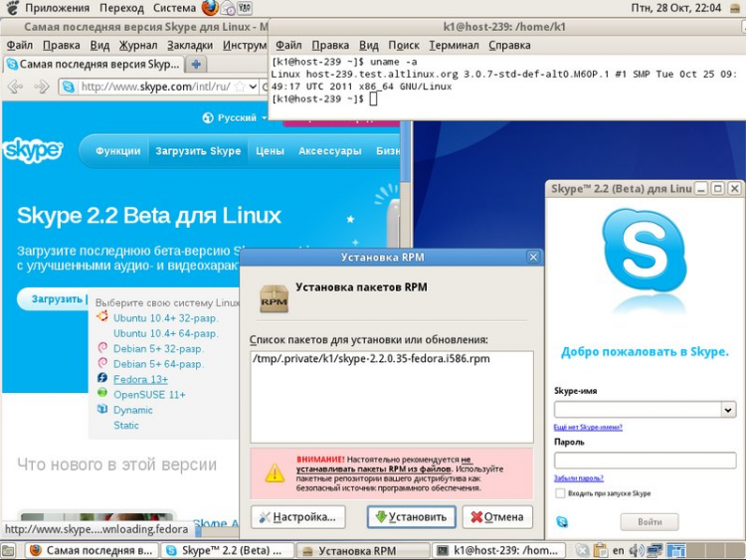This screenshot has width=746, height=560.
Task: Click the clipboard icon in system tray
Action: tap(601, 550)
